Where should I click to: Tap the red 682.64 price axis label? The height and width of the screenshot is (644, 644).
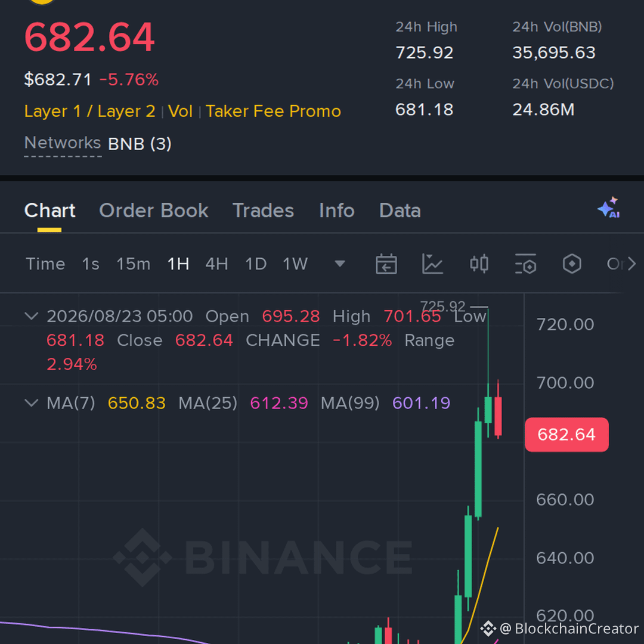tap(566, 435)
